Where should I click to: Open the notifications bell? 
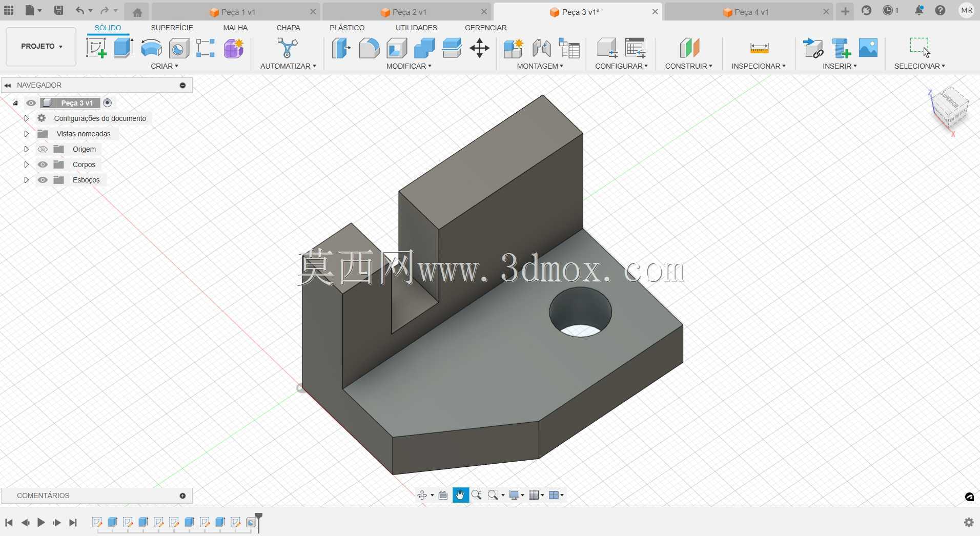[x=919, y=10]
